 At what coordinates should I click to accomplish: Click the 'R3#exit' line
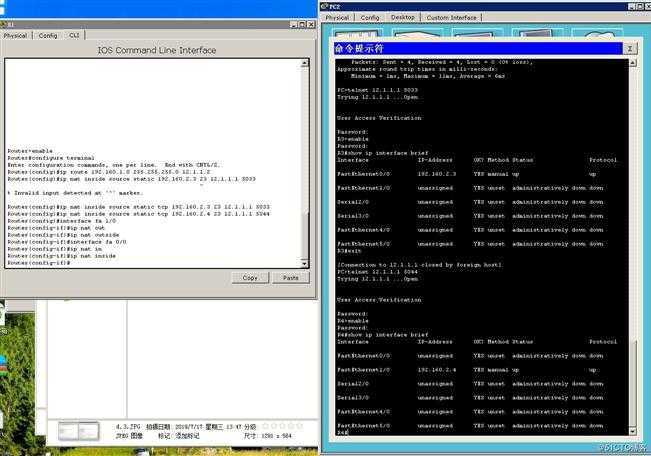tap(349, 251)
